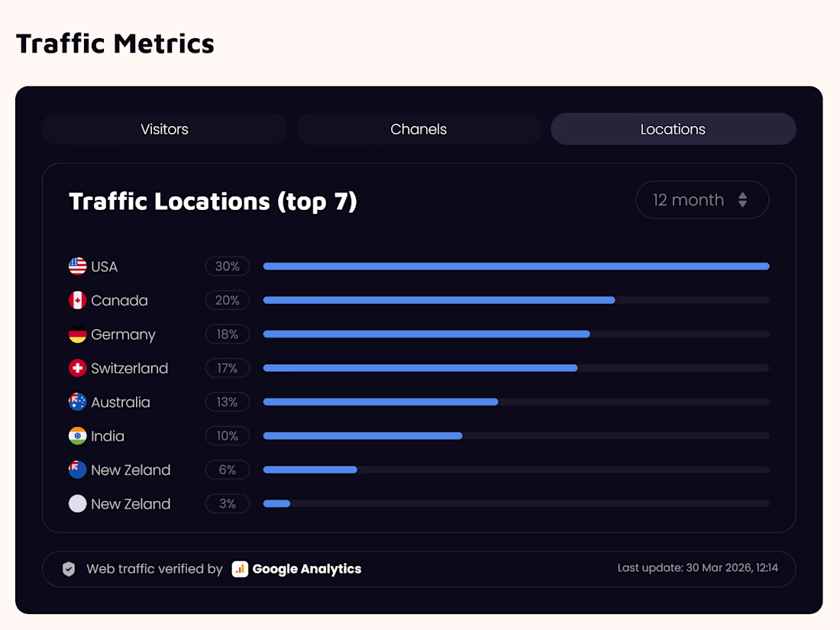Viewport: 840px width, 630px height.
Task: Click the Australia flag icon
Action: (x=78, y=402)
